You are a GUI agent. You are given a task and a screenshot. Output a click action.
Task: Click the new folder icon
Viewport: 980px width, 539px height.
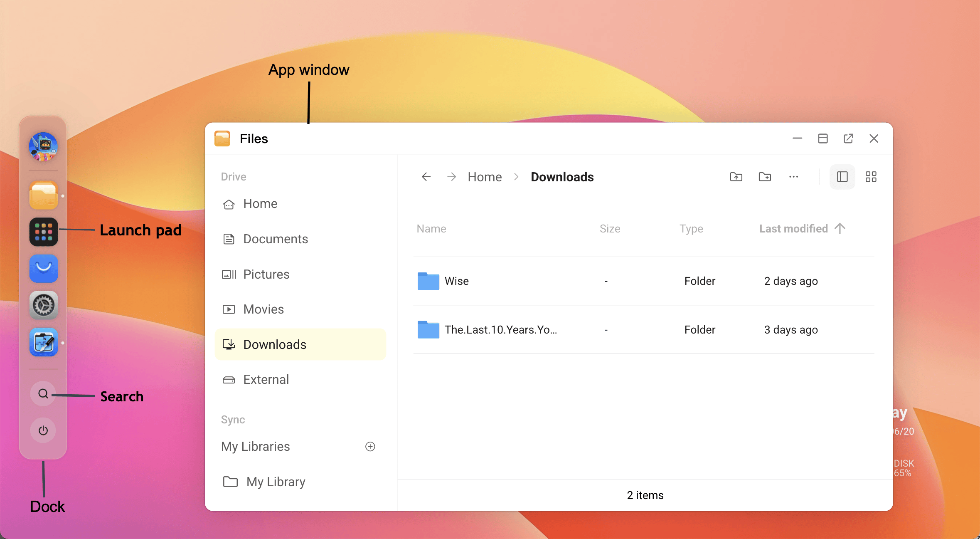(x=765, y=177)
